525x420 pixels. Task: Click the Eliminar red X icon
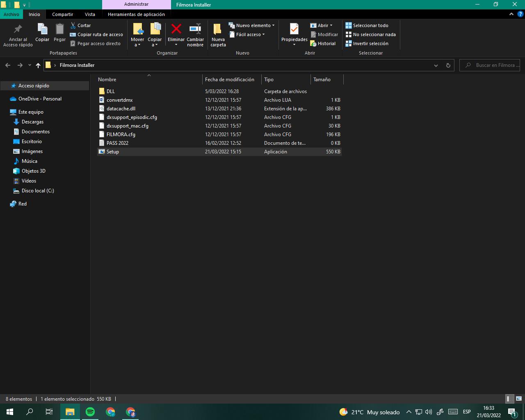tap(176, 29)
